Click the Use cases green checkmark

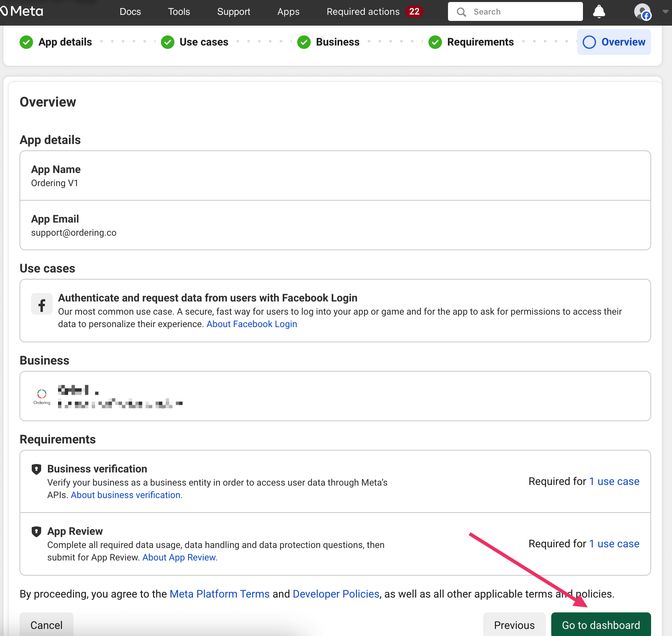point(168,42)
